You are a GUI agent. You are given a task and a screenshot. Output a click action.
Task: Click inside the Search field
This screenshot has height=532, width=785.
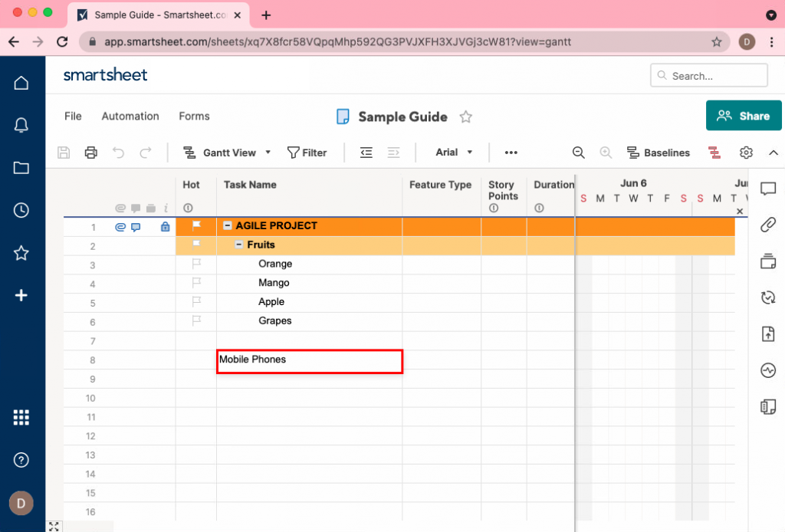point(708,75)
